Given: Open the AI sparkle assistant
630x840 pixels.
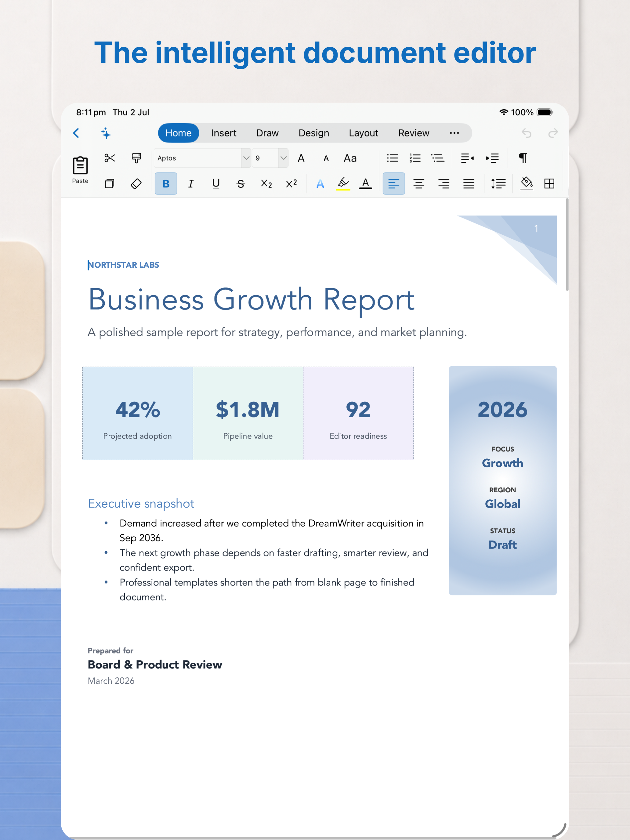Looking at the screenshot, I should 106,133.
